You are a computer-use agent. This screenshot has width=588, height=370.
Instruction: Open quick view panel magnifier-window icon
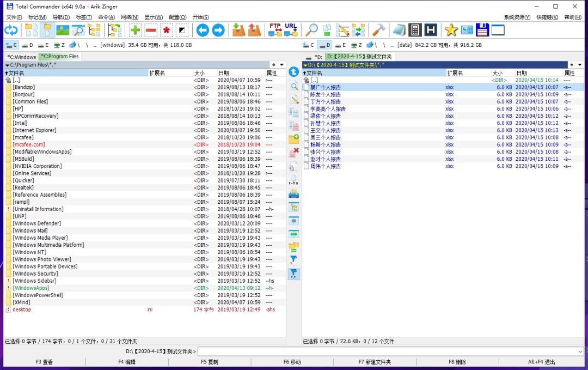tap(78, 31)
